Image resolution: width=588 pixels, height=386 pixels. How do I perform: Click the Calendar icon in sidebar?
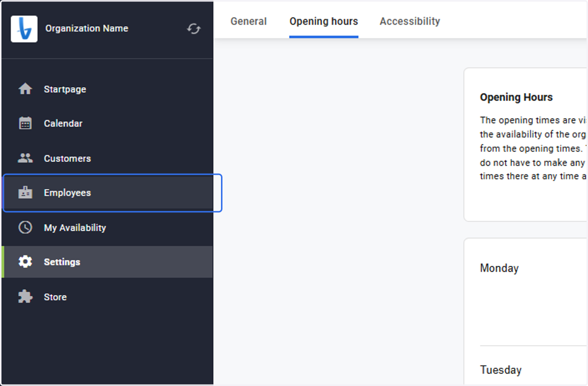25,124
